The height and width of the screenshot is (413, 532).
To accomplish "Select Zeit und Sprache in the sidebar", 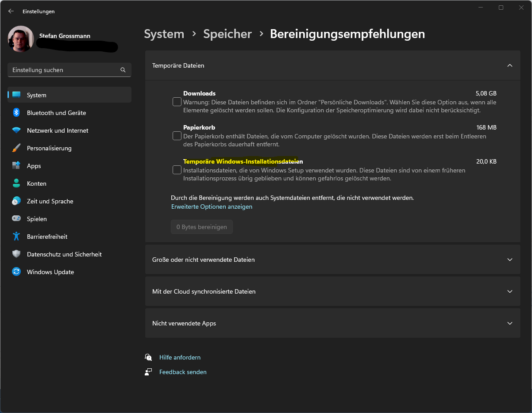I will click(x=69, y=201).
